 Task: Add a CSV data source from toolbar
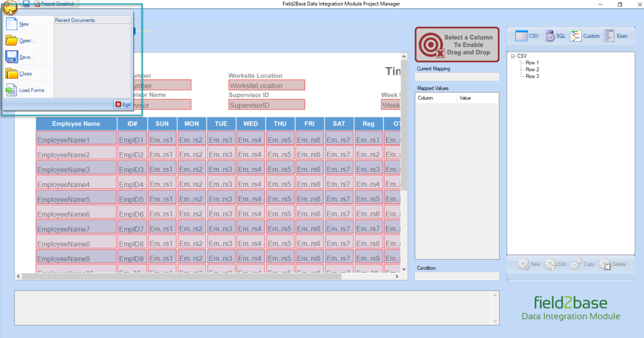[x=527, y=36]
